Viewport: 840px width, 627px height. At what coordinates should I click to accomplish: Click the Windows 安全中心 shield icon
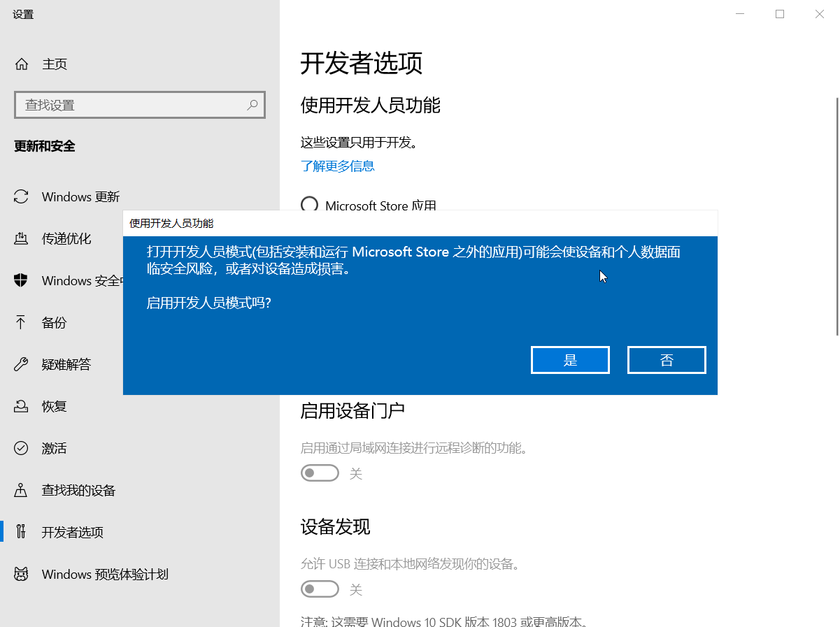click(x=22, y=280)
